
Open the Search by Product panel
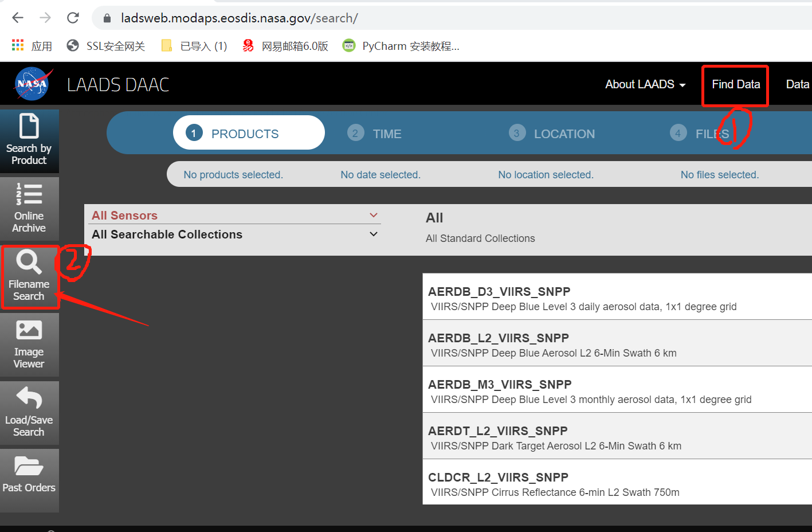29,141
